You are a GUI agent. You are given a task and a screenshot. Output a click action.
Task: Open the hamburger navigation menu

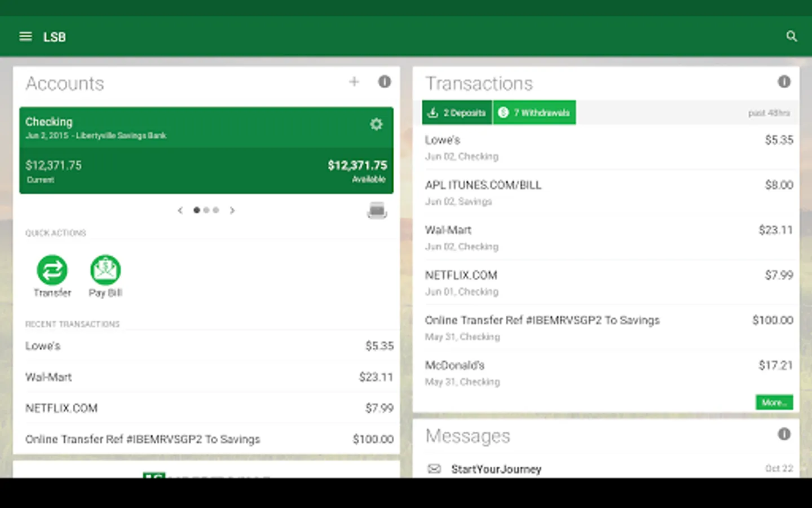[x=25, y=37]
